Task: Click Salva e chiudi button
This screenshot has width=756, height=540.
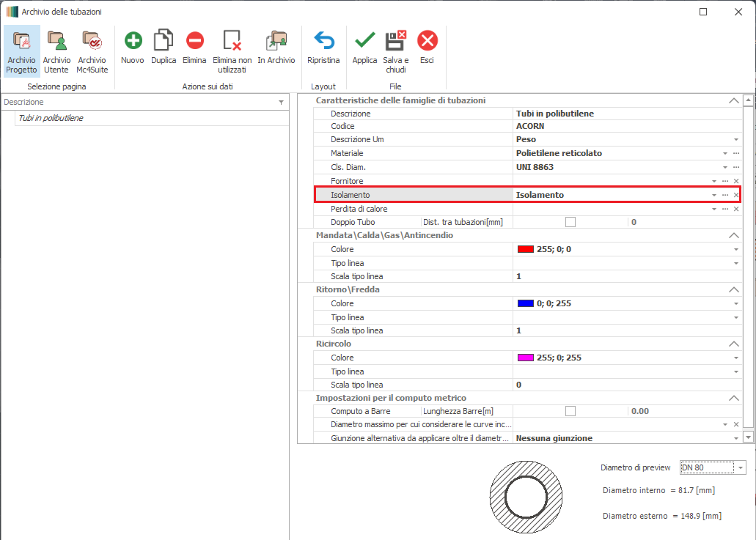Action: [x=396, y=41]
